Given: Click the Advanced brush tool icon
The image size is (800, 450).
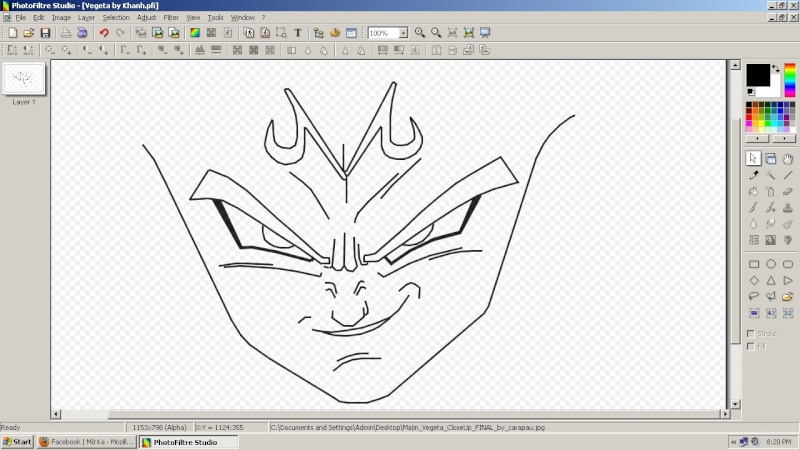Looking at the screenshot, I should coord(771,208).
